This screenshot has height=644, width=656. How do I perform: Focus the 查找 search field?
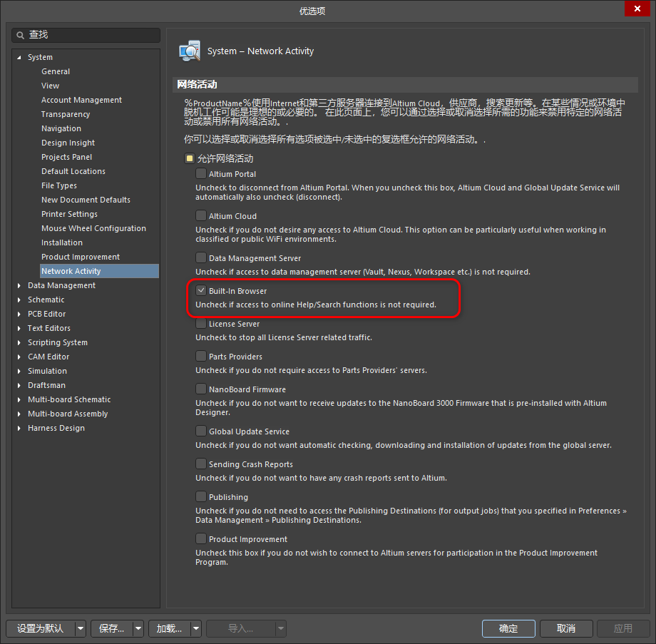pos(86,35)
